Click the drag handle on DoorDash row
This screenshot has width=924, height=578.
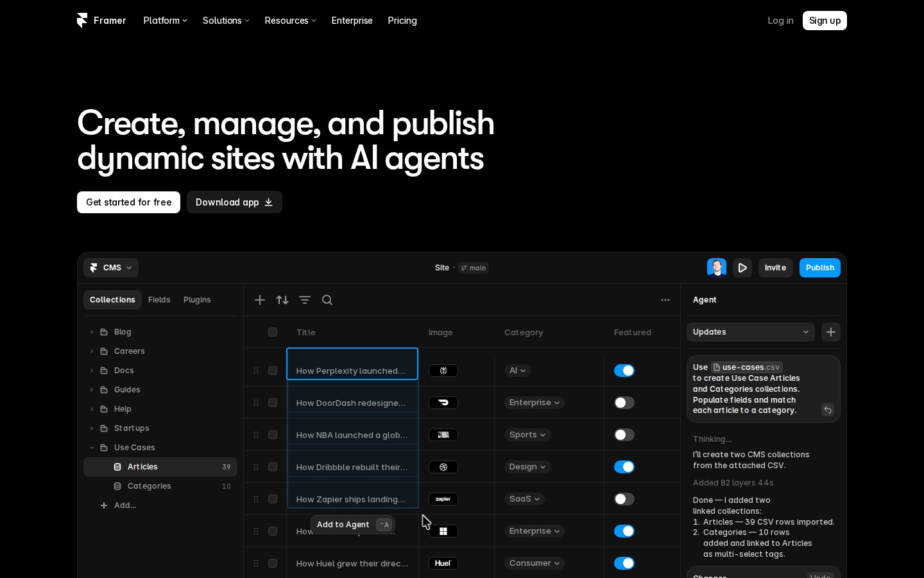coord(256,403)
